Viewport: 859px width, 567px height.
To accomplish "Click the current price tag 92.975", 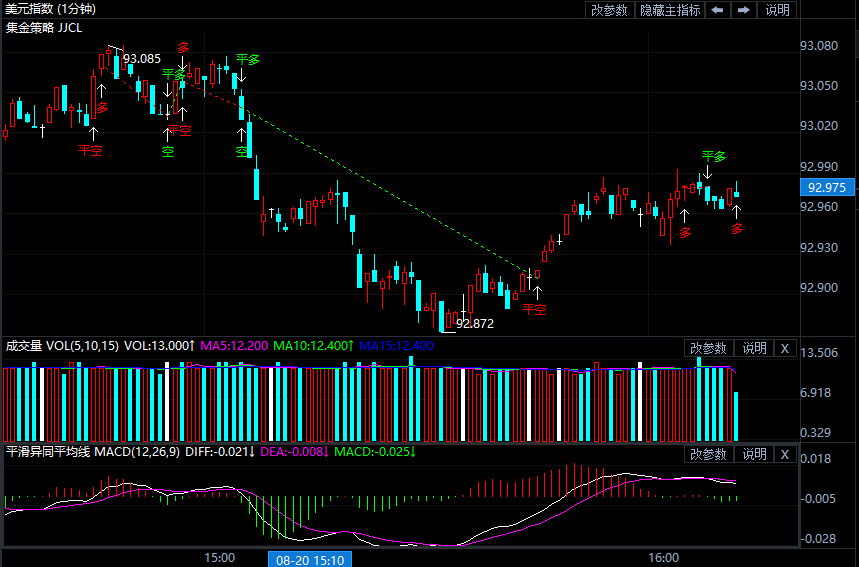I will coord(827,187).
